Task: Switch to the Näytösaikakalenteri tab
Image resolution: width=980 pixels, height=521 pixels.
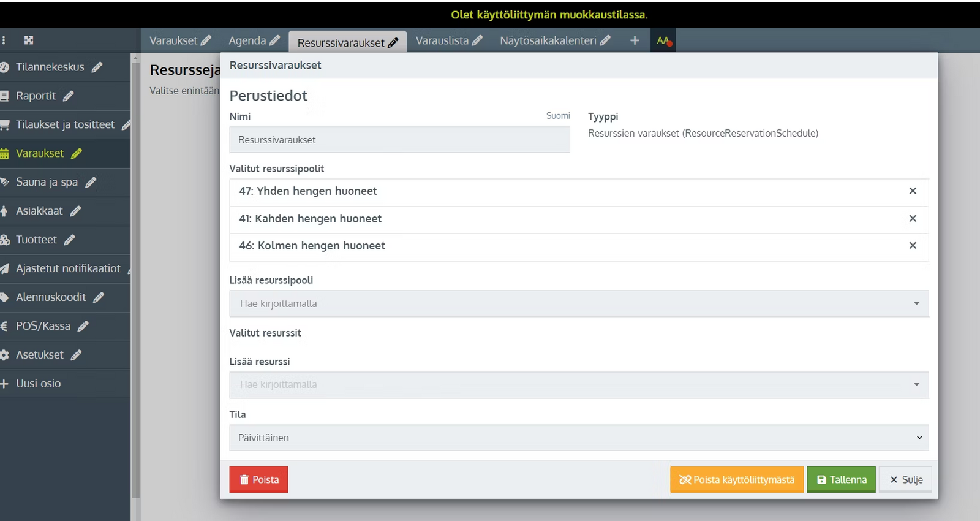Action: point(548,40)
